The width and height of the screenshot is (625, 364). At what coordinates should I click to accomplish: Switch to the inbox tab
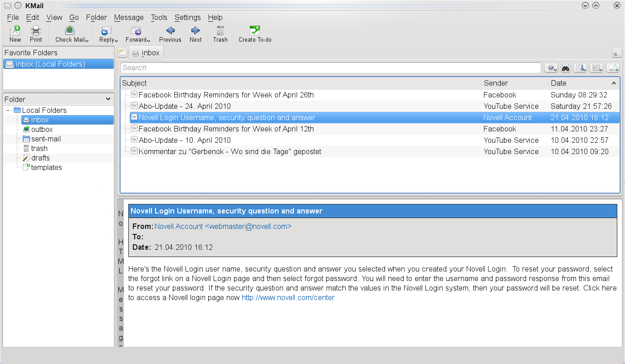146,53
